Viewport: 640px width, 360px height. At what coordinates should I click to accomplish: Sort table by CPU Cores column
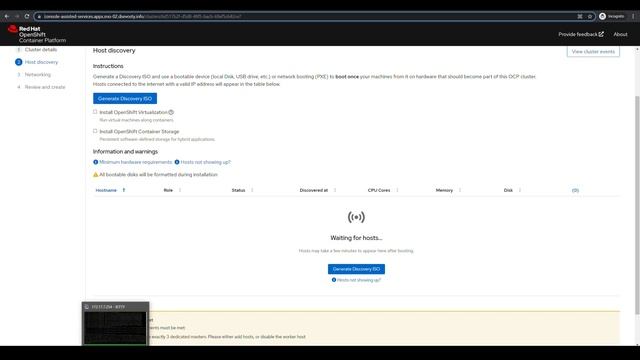(x=382, y=190)
